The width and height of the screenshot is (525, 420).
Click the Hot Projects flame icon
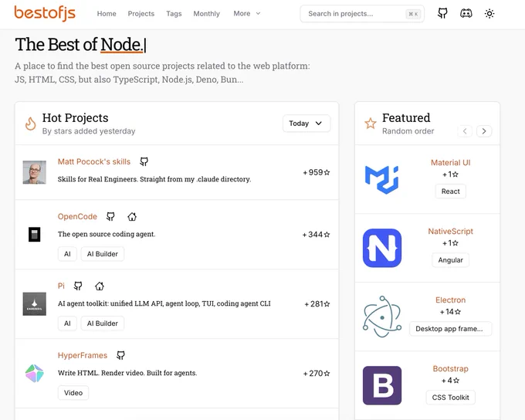pos(30,124)
